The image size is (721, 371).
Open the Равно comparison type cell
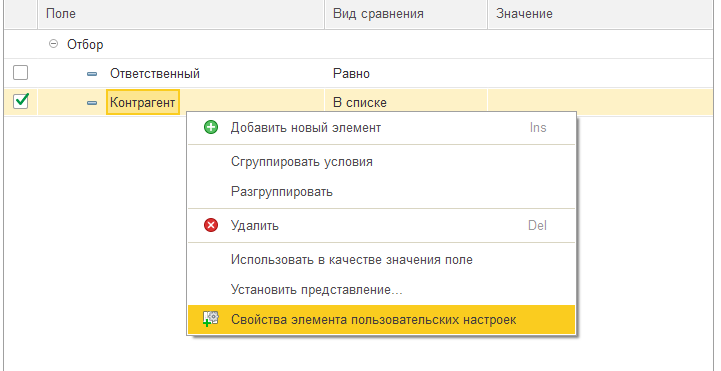[x=406, y=73]
